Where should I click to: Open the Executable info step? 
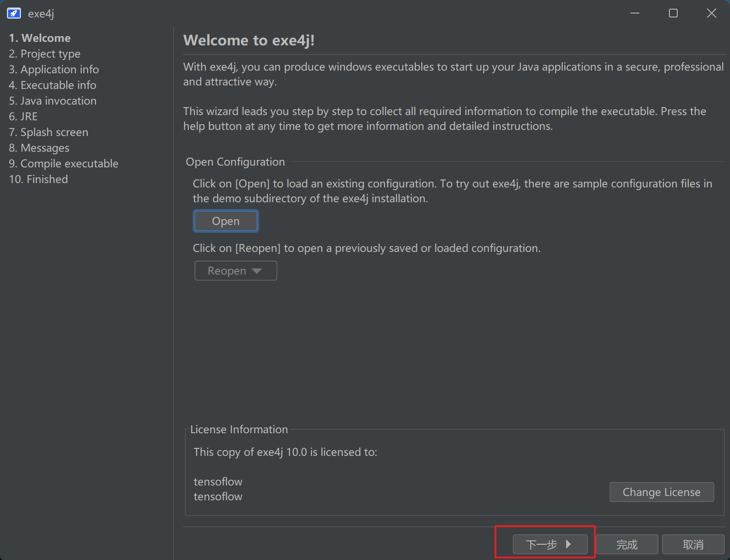(52, 85)
